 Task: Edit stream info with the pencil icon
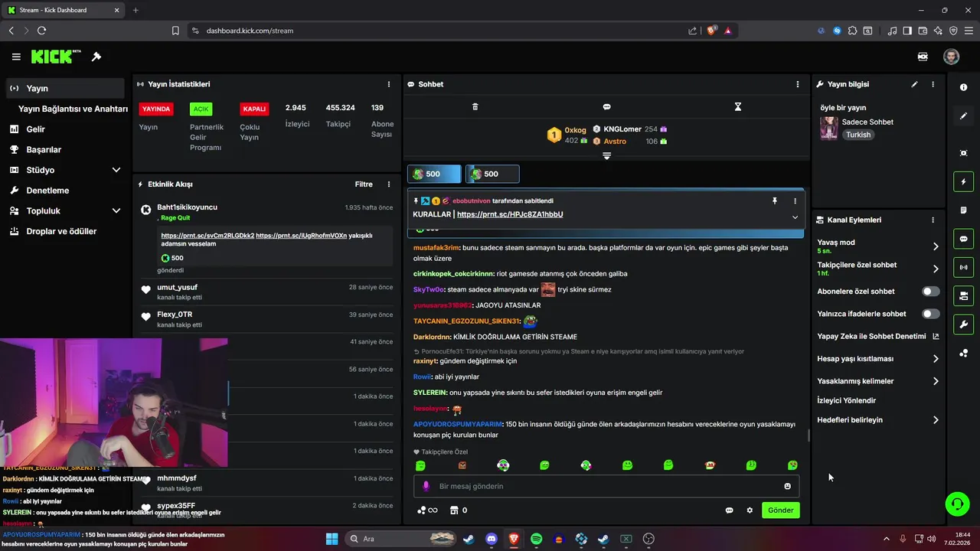(x=914, y=84)
